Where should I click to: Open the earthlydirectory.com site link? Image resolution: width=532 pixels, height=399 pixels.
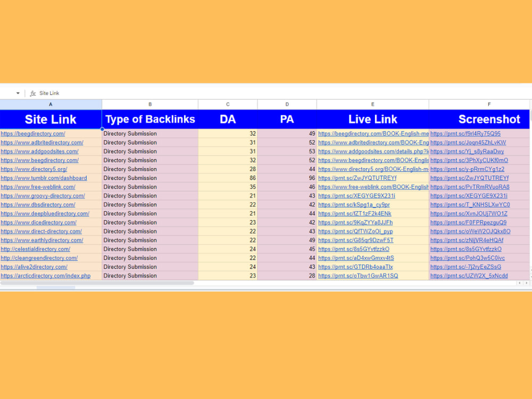(42, 240)
